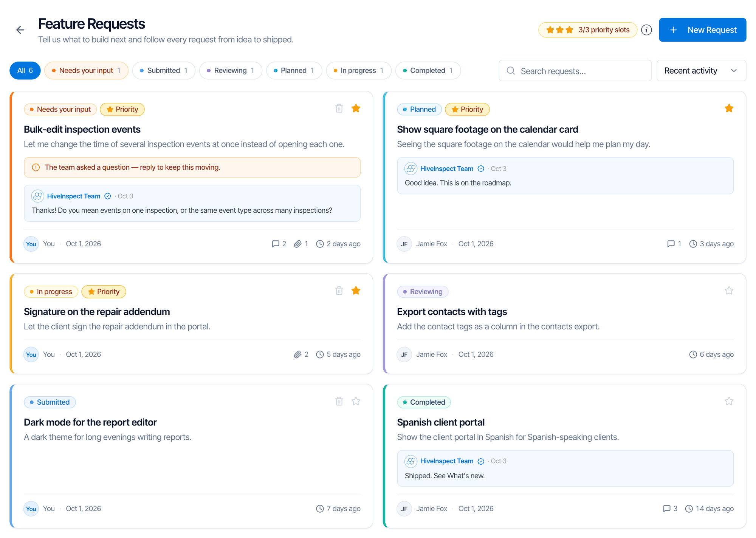This screenshot has width=756, height=538.
Task: Open Dark mode for the report editor
Action: tap(90, 422)
